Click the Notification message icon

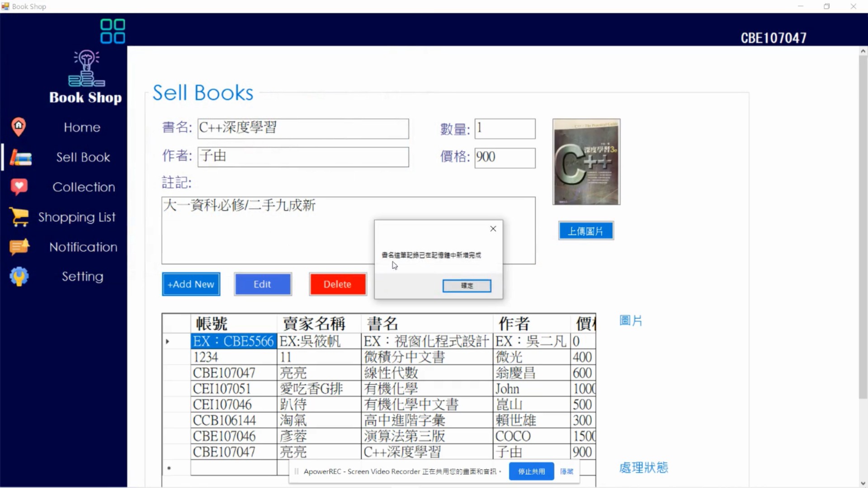tap(19, 247)
